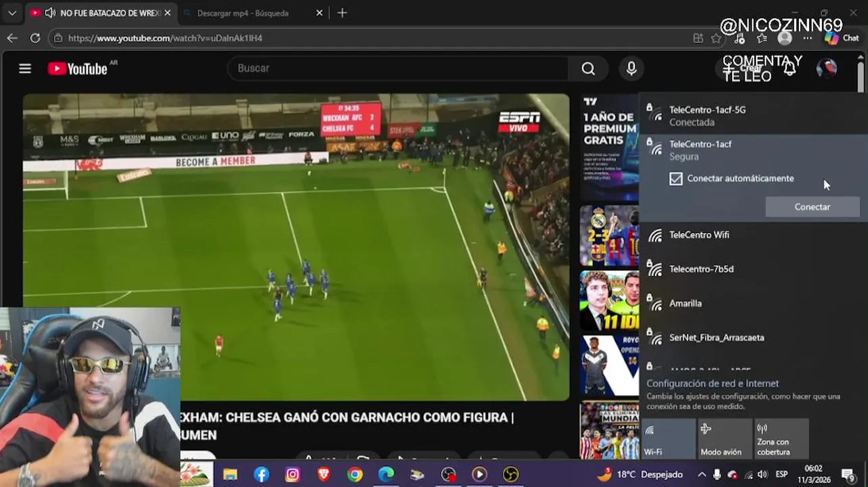The height and width of the screenshot is (487, 868).
Task: Toggle Conectar automáticamente checkbox
Action: point(676,179)
